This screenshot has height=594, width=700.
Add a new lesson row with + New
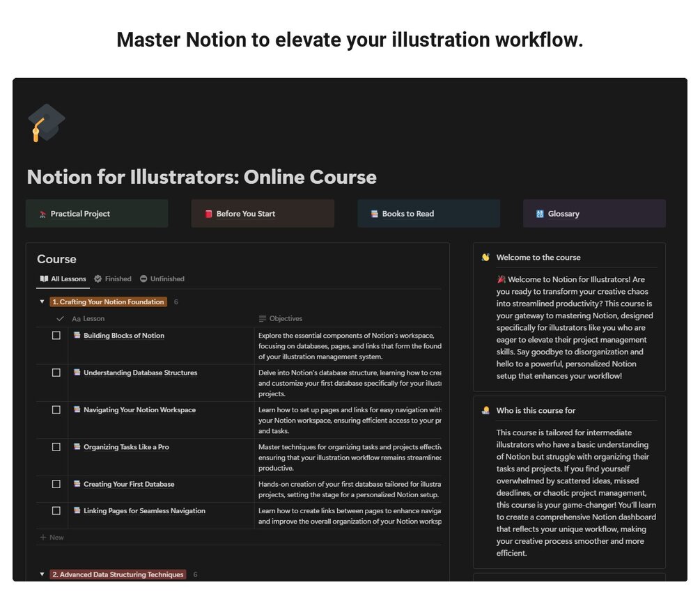coord(52,538)
